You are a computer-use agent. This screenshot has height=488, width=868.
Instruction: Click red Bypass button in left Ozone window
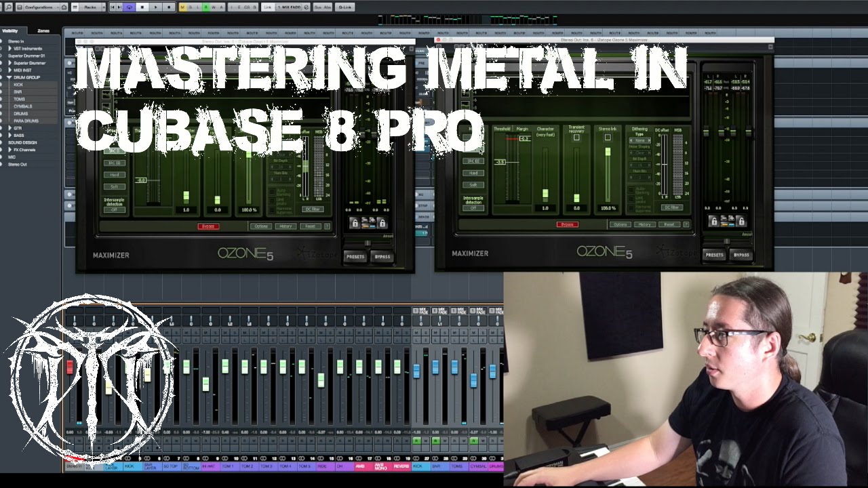208,226
